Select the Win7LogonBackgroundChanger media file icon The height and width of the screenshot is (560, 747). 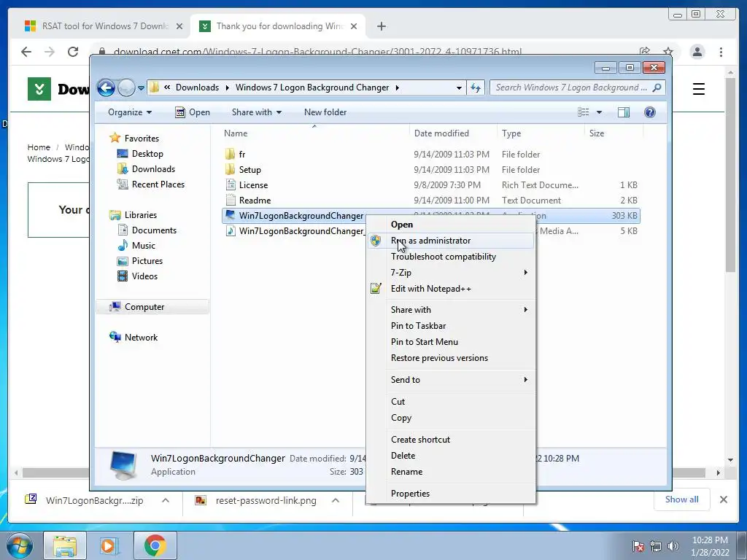tap(231, 231)
